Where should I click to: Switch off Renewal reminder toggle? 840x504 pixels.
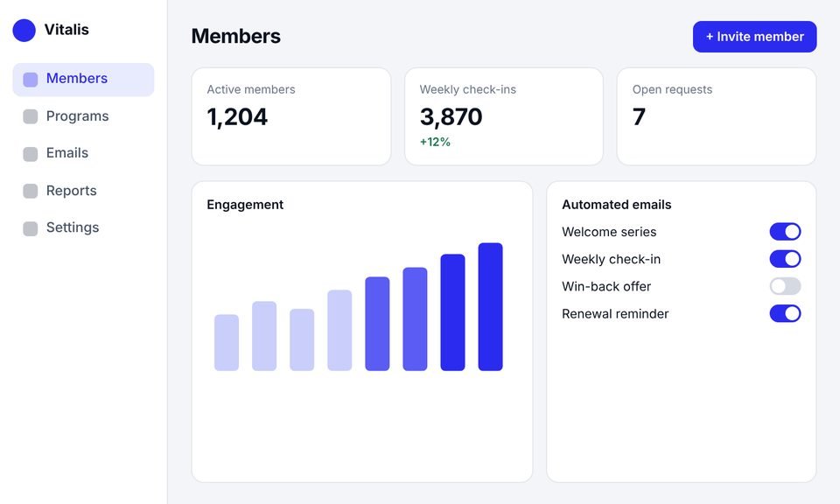click(785, 314)
